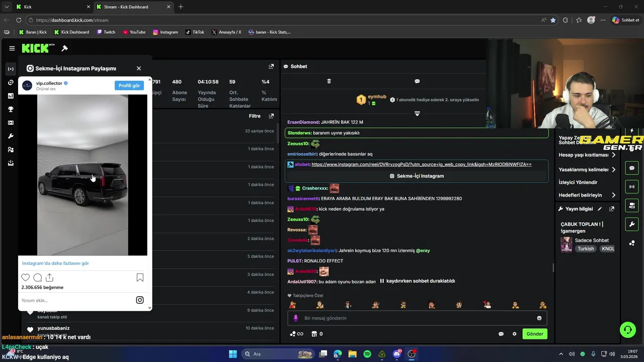This screenshot has height=362, width=644.
Task: Open the video clips sidebar icon
Action: (11, 123)
